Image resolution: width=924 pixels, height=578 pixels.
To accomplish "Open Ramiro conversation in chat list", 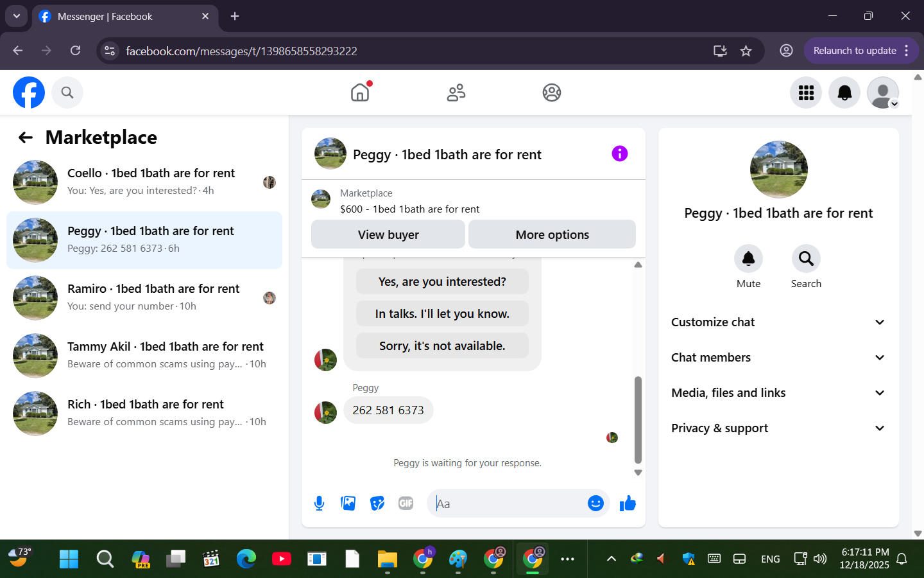I will pyautogui.click(x=144, y=298).
